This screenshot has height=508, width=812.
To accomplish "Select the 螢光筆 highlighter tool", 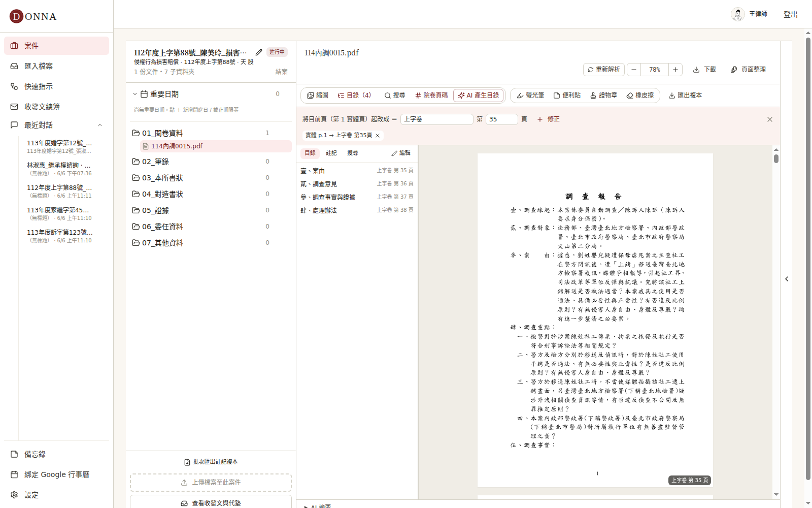I will point(530,96).
